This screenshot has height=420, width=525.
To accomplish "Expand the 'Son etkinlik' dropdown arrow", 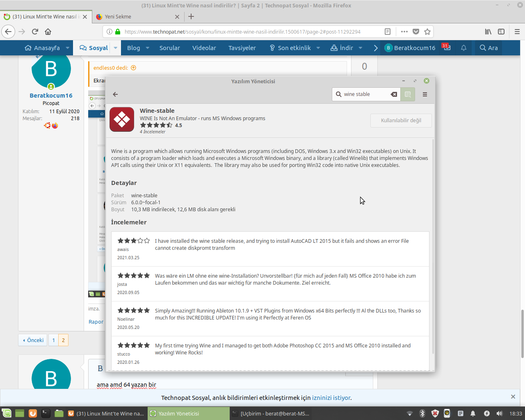I will click(318, 48).
